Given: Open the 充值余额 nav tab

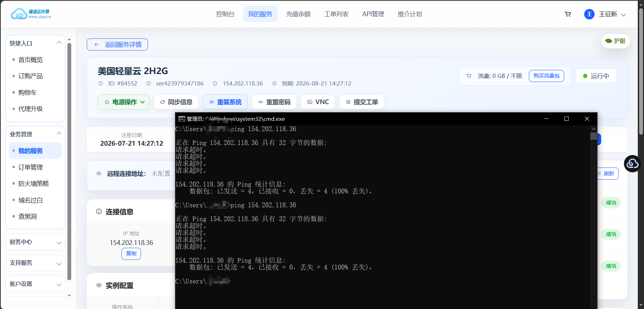Looking at the screenshot, I should pyautogui.click(x=298, y=14).
